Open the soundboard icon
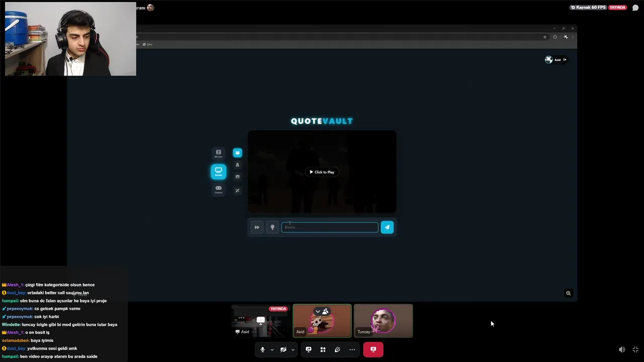This screenshot has width=644, height=362. 338,349
